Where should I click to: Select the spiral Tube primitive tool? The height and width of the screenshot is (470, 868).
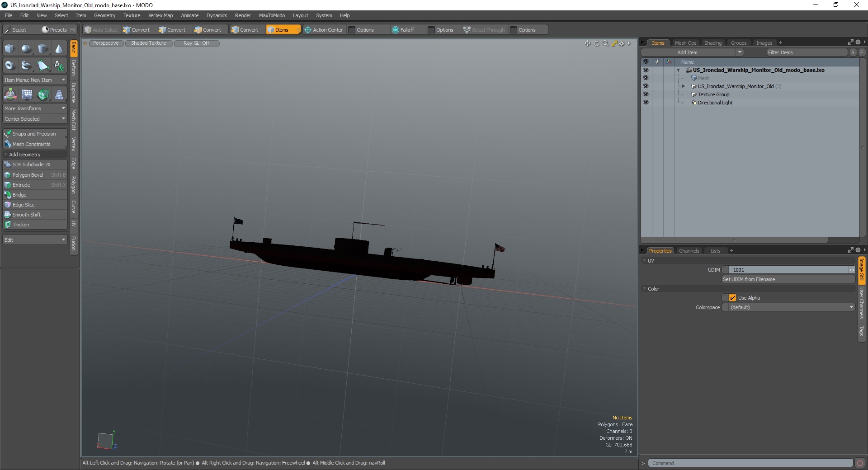26,66
